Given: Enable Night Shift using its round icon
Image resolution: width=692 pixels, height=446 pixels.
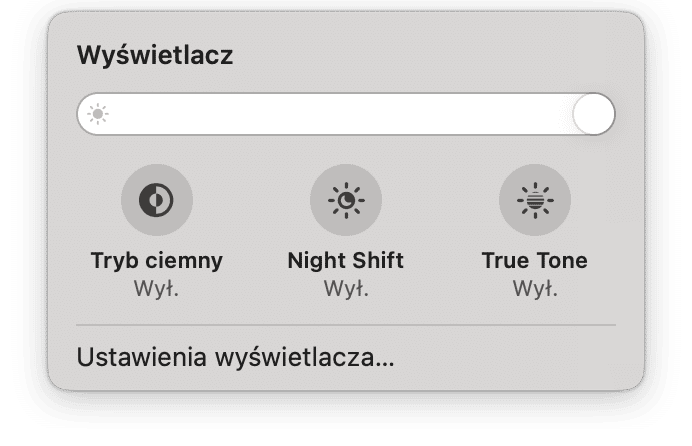Looking at the screenshot, I should 346,200.
